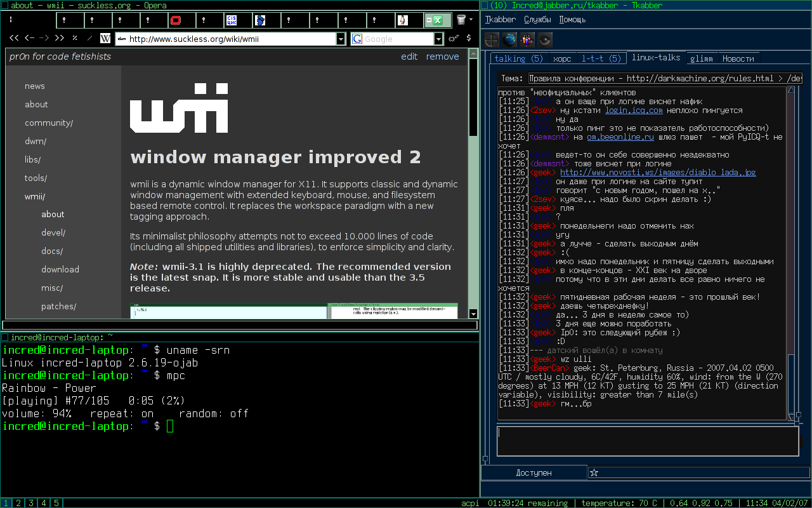The image size is (812, 508).
Task: Click the Tkabber chat log scrollbar
Action: click(791, 253)
